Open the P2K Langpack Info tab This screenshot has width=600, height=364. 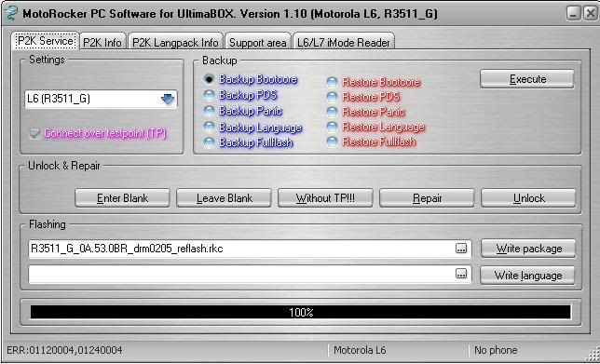coord(175,42)
